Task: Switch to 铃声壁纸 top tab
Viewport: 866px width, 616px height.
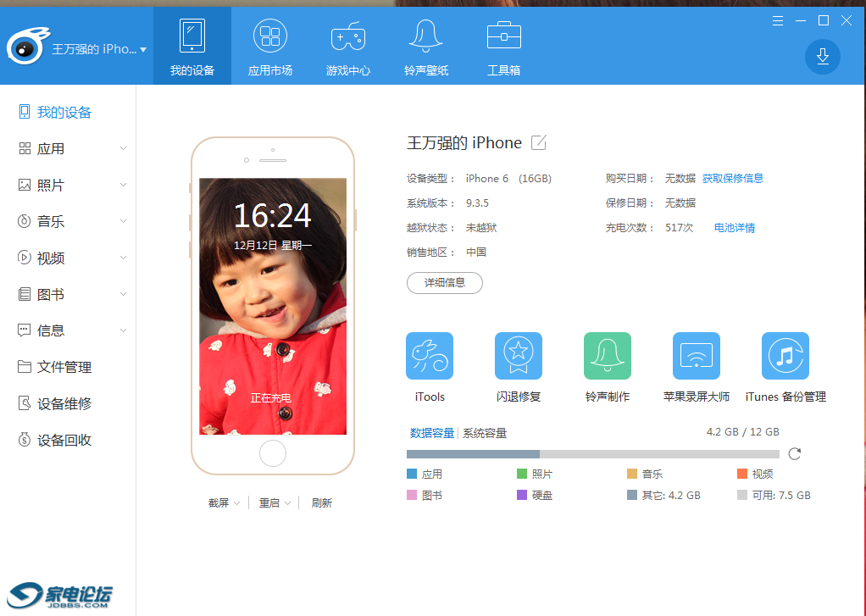Action: click(426, 46)
